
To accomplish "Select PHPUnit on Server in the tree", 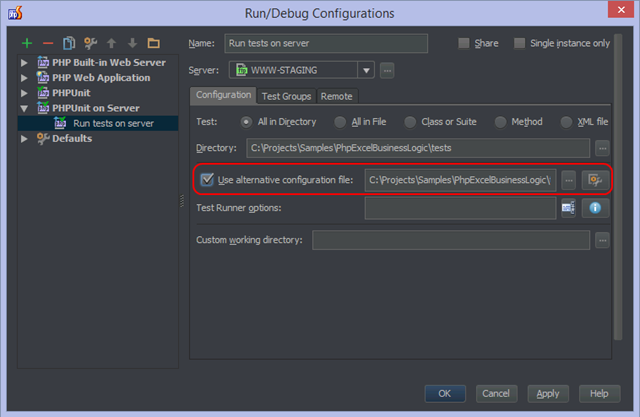I will pos(98,108).
